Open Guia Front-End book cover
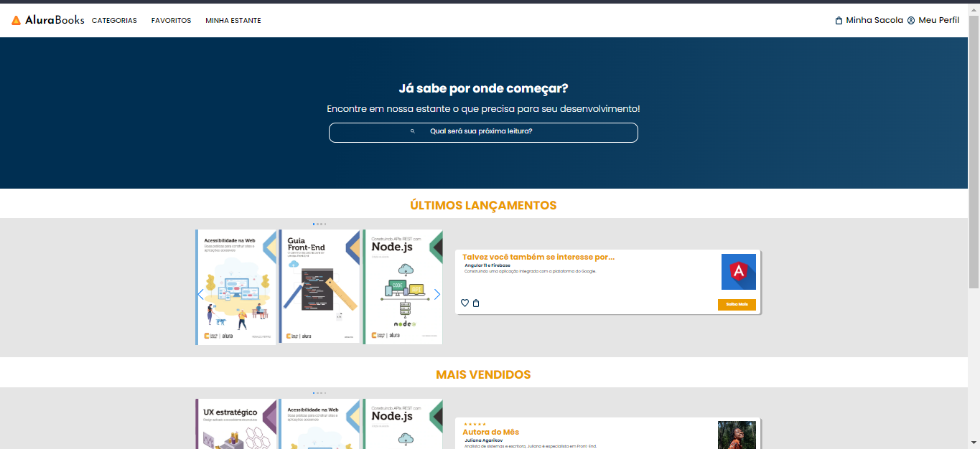The height and width of the screenshot is (449, 980). point(319,287)
